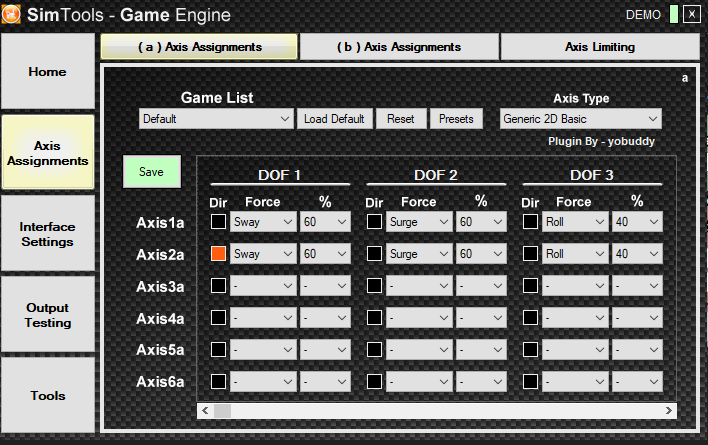Click the Axis2a row label
Viewport: 708px width, 445px height.
click(x=160, y=255)
